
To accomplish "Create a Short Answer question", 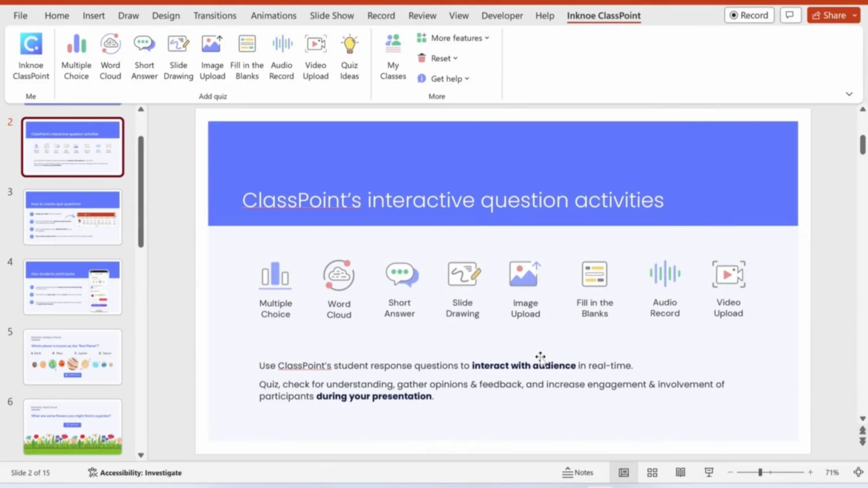I will [x=144, y=55].
